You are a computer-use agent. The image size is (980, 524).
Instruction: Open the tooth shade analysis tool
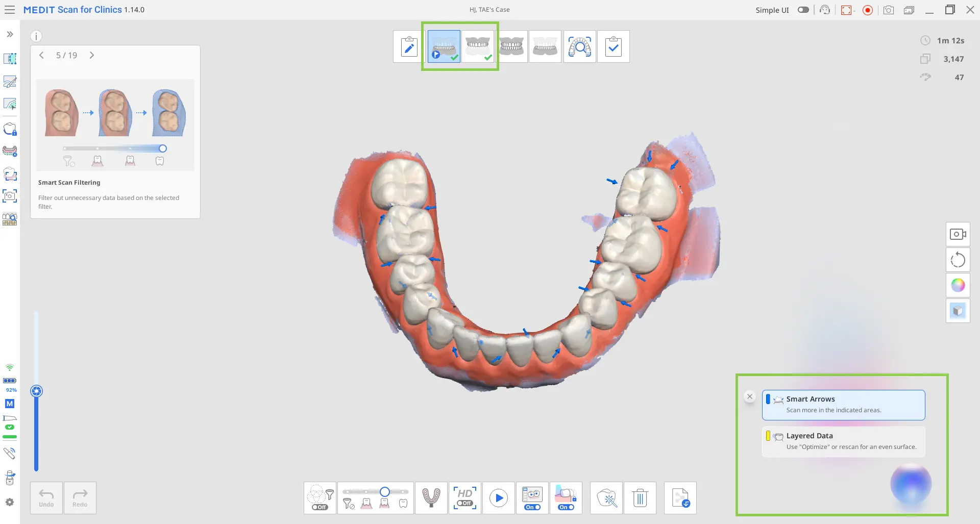10,219
